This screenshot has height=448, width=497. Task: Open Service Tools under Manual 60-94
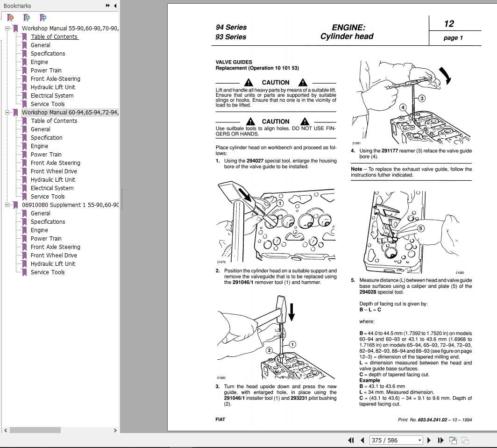point(48,196)
